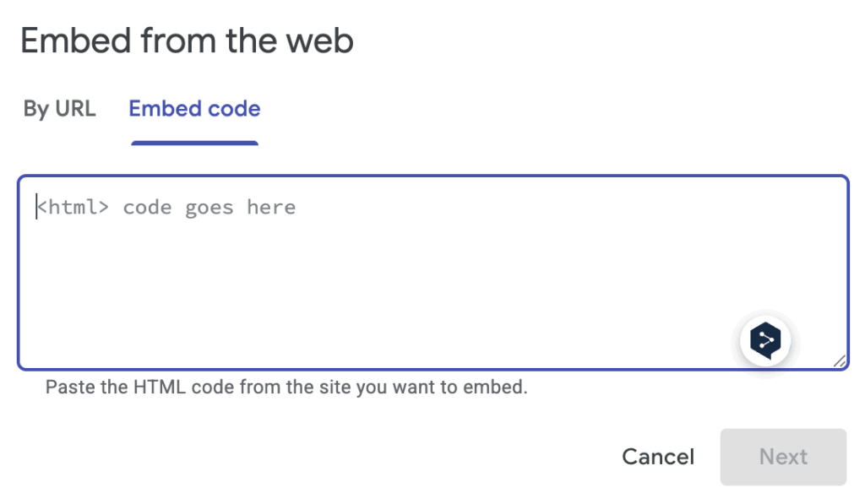
Task: Click the 'Paste the HTML code' helper text
Action: [286, 388]
